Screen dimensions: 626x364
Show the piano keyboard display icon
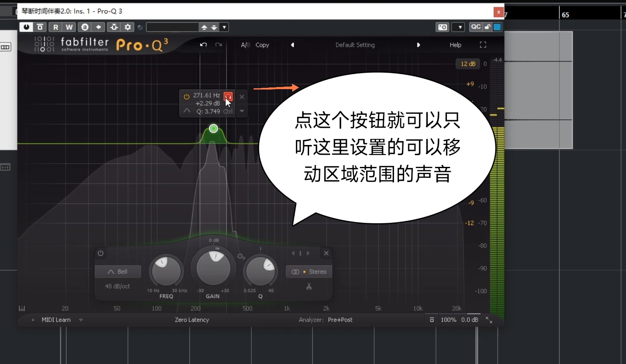[22, 308]
